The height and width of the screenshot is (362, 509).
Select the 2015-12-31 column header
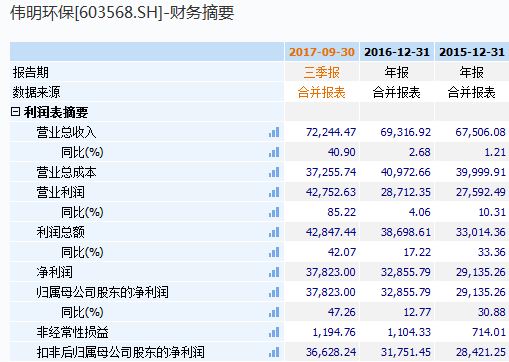pos(472,52)
